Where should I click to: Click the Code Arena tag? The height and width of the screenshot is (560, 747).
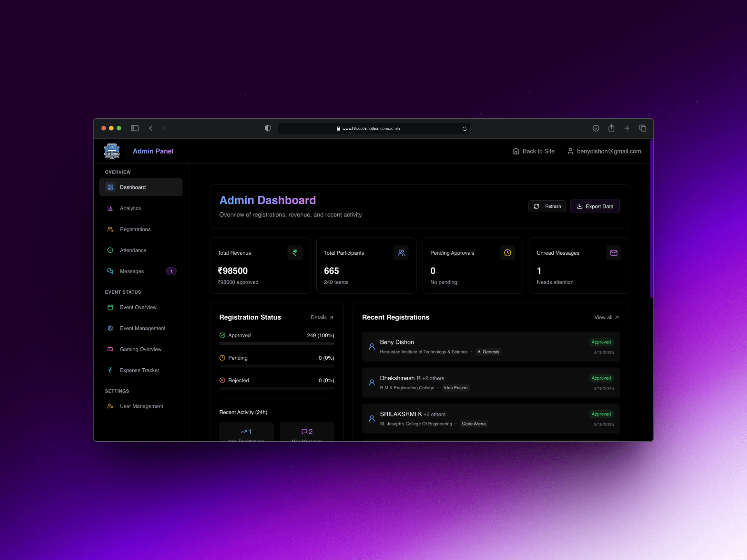pyautogui.click(x=473, y=424)
